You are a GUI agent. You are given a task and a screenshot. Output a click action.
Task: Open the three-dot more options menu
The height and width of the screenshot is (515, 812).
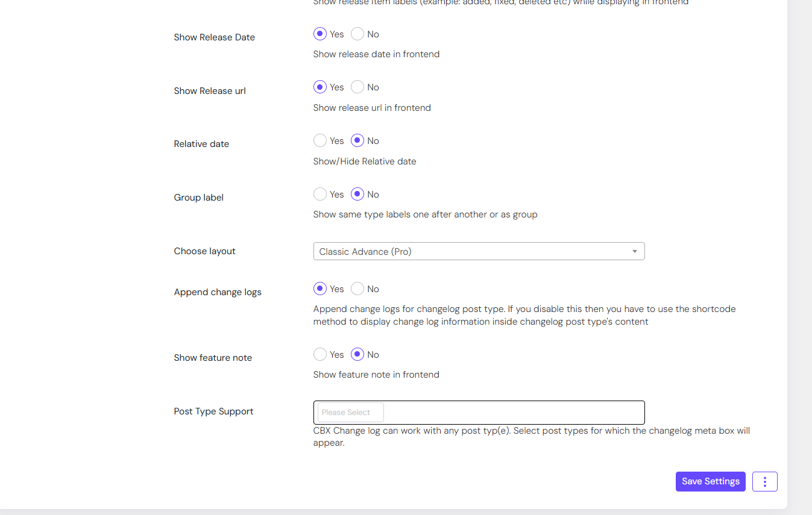(765, 481)
